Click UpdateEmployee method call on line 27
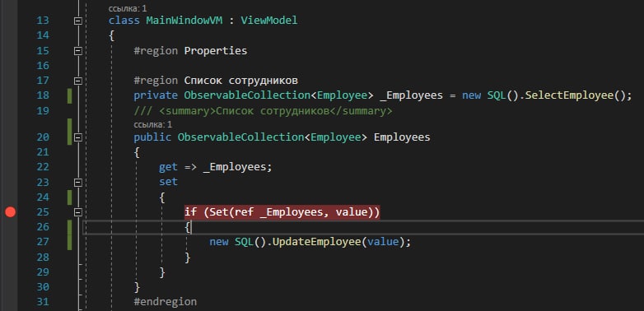 pyautogui.click(x=317, y=242)
